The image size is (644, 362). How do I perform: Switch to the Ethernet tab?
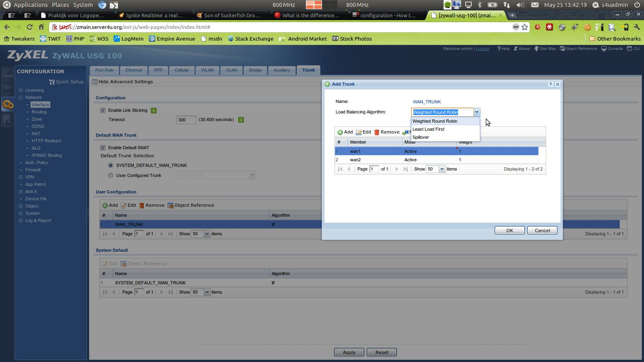point(134,70)
